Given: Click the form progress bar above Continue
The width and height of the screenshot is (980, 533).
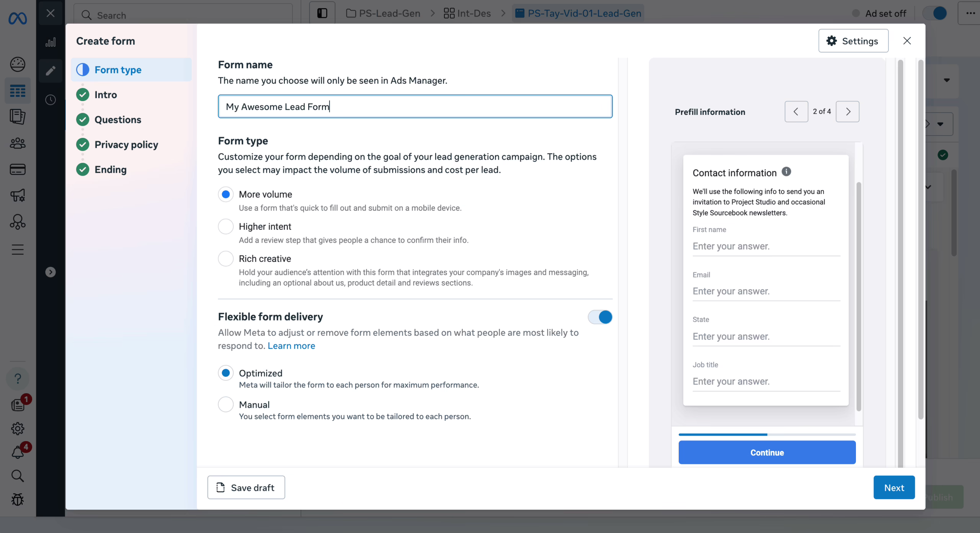Looking at the screenshot, I should coord(766,435).
